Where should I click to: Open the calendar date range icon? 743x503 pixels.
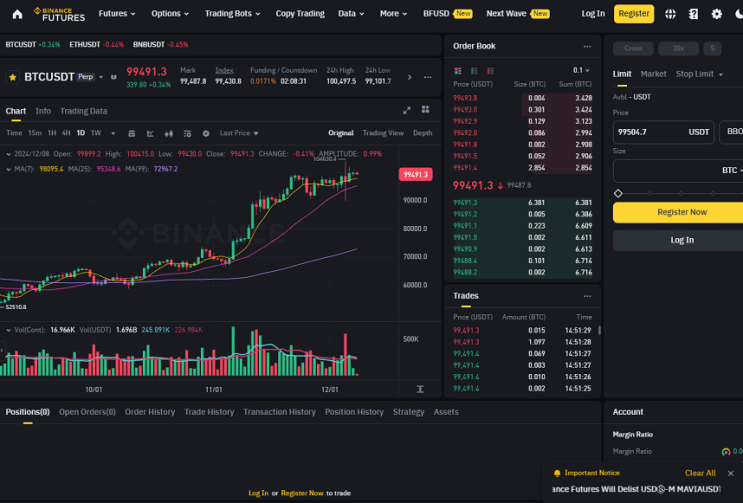pos(132,134)
